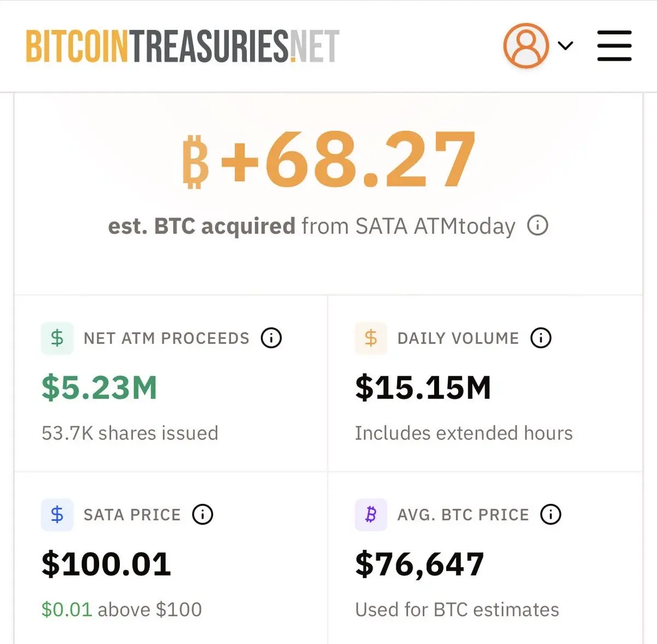This screenshot has height=644, width=657.
Task: Click the green dollar Net ATM Proceeds icon
Action: click(x=57, y=338)
